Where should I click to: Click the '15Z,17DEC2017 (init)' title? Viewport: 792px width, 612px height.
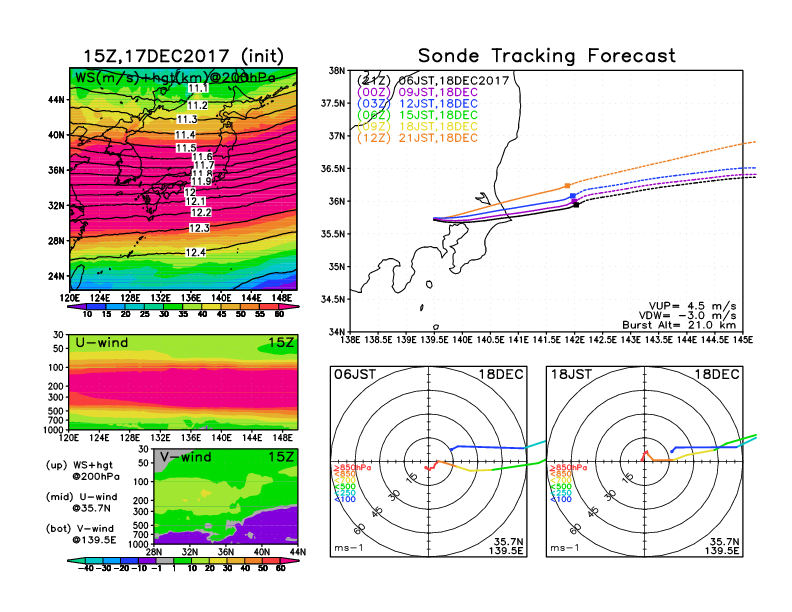pyautogui.click(x=183, y=56)
